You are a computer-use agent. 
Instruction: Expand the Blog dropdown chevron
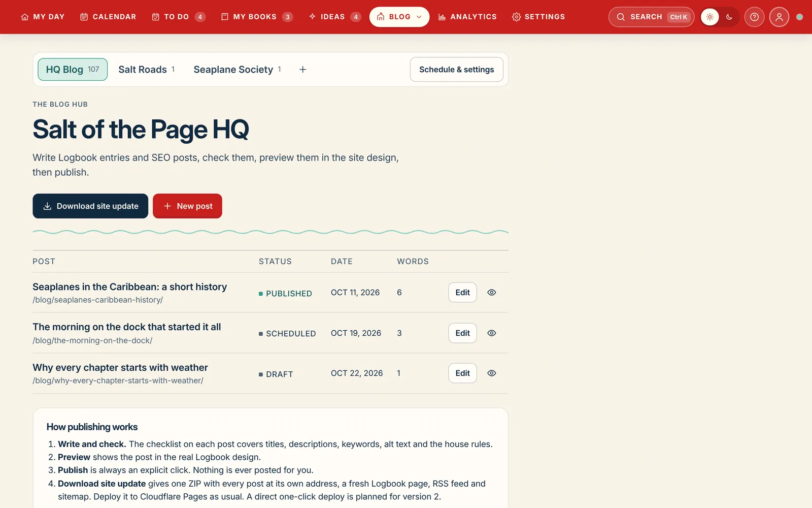click(419, 17)
